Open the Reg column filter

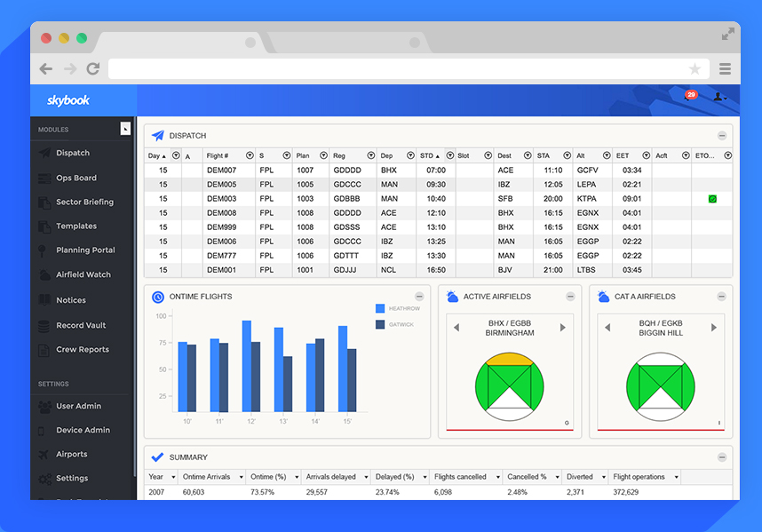coord(371,155)
